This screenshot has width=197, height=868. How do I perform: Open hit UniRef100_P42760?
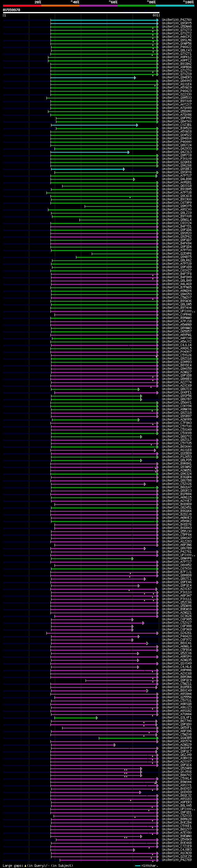coord(177,20)
